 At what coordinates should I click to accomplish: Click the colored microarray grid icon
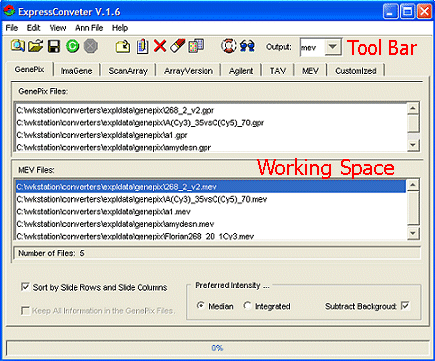pos(196,46)
